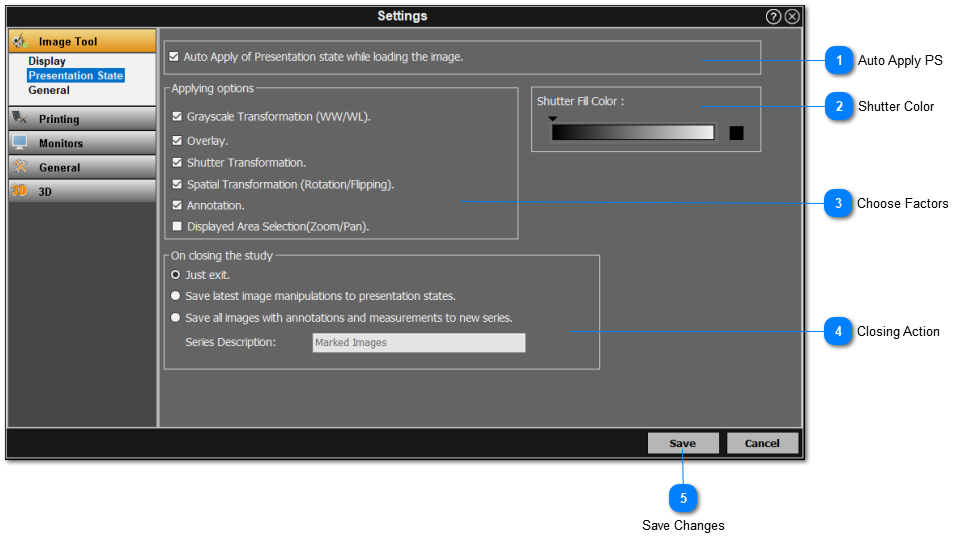Click the Monitors section icon
This screenshot has height=549, width=965.
point(20,143)
